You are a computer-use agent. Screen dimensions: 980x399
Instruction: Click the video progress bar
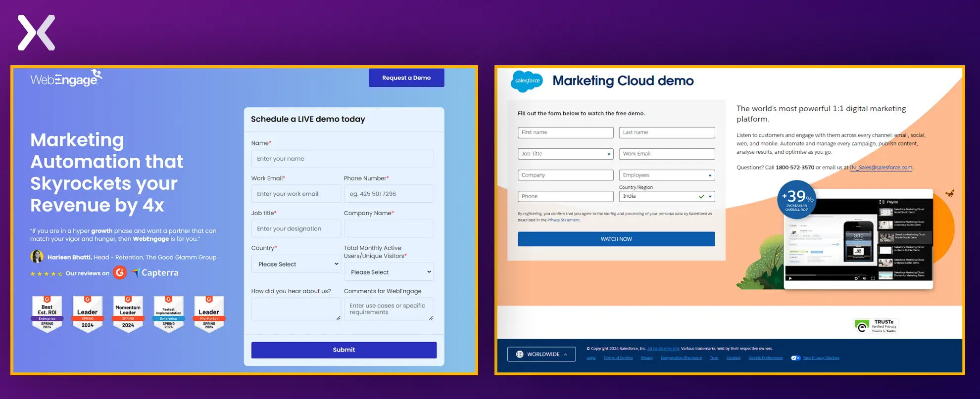tap(826, 275)
